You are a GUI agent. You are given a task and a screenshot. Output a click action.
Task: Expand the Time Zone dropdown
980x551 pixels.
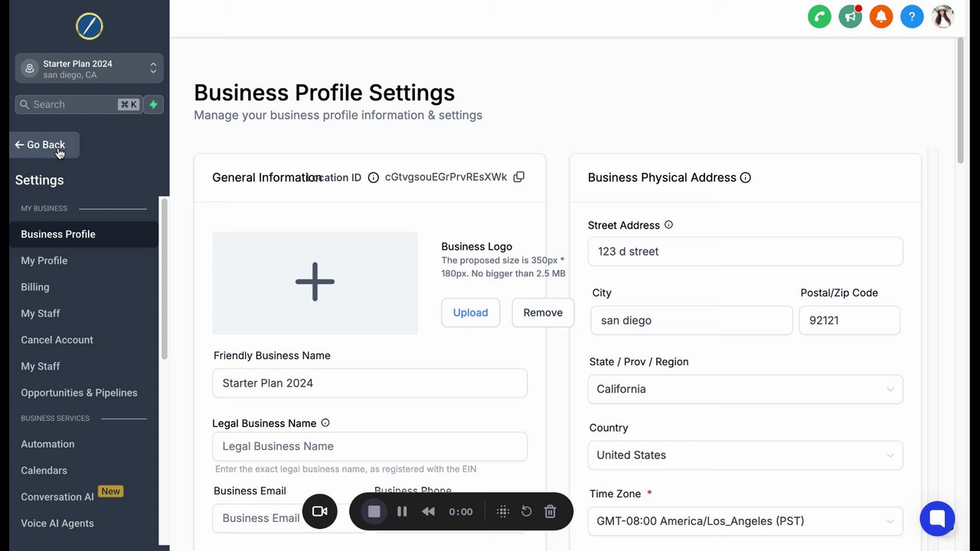[x=745, y=521]
